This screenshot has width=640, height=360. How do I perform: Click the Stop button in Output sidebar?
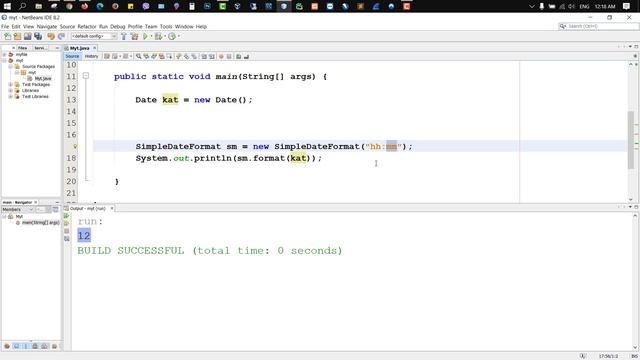[x=67, y=231]
